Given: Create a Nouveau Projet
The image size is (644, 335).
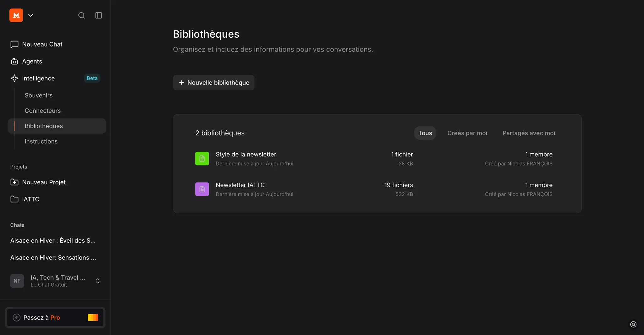Looking at the screenshot, I should tap(44, 182).
